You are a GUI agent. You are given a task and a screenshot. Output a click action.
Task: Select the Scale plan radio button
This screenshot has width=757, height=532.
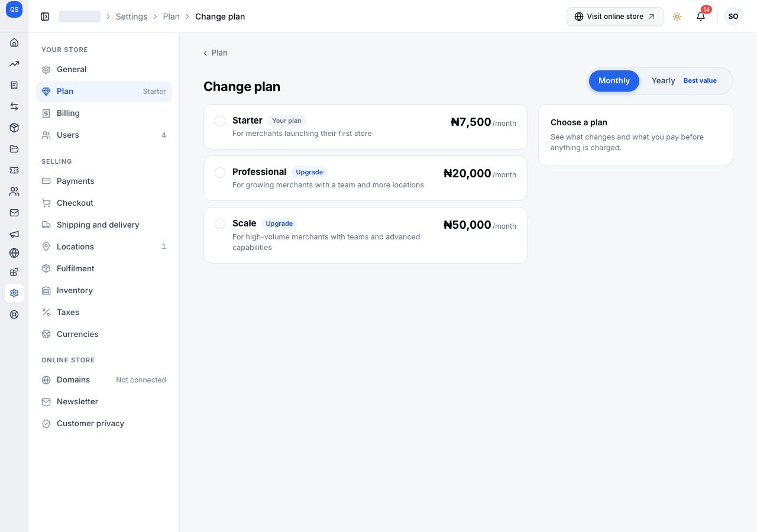tap(220, 224)
